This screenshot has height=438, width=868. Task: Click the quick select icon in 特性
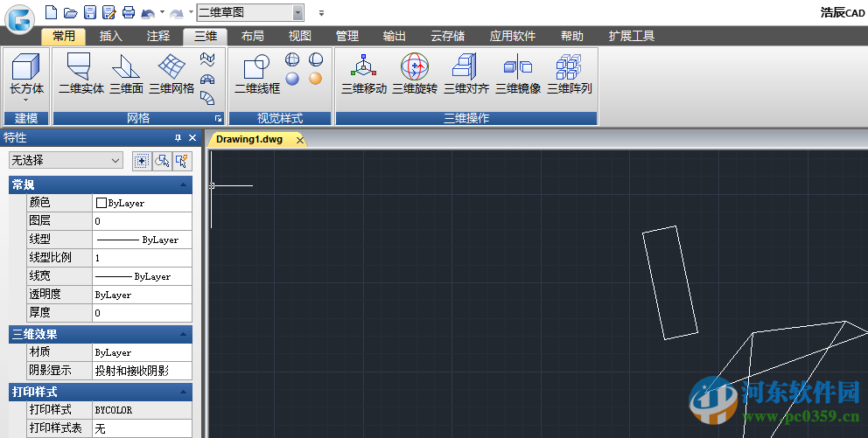(x=182, y=161)
